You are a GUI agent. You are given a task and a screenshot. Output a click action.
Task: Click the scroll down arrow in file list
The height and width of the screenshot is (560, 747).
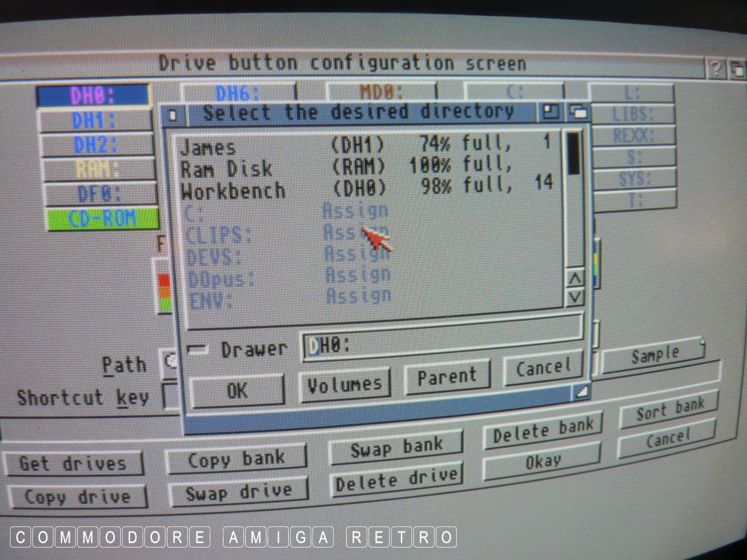575,297
